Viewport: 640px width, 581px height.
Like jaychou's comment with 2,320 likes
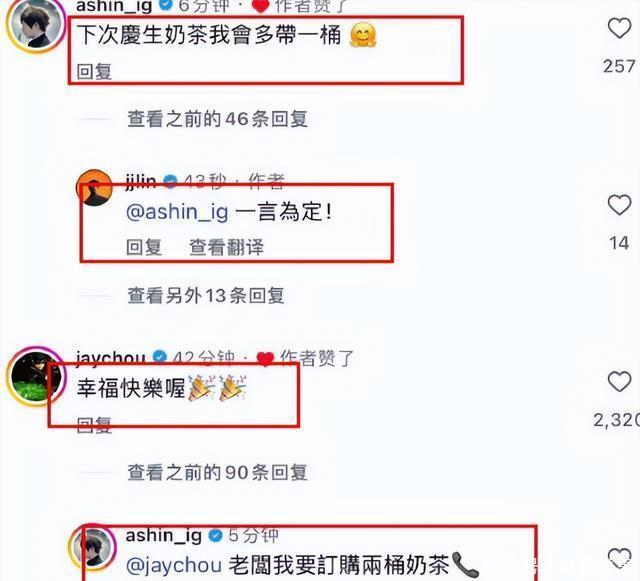619,381
